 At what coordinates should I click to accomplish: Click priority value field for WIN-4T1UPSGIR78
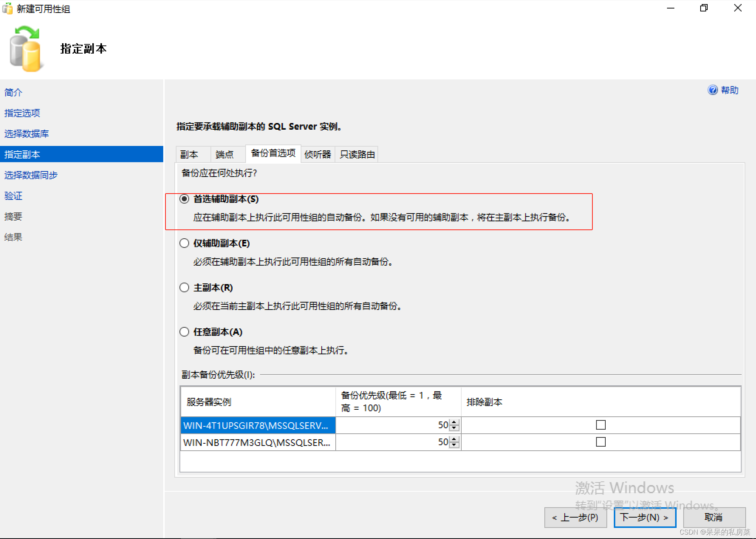[x=393, y=425]
